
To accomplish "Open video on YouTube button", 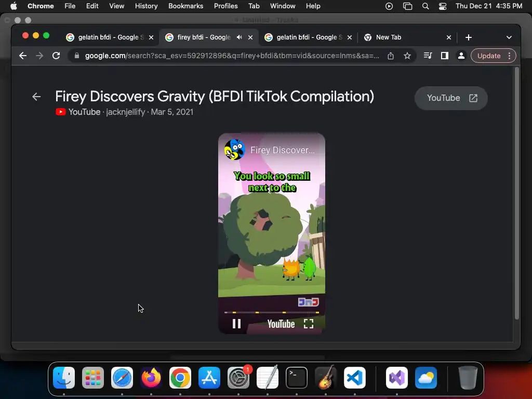I will click(x=451, y=98).
